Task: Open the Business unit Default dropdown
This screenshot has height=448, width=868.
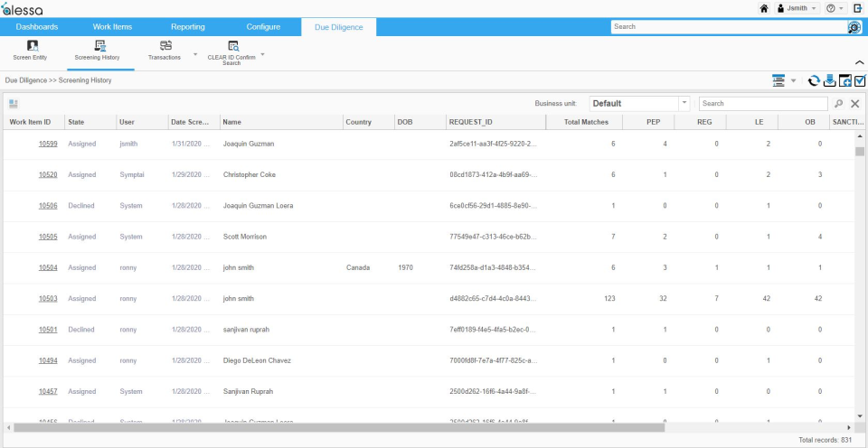Action: click(x=684, y=104)
